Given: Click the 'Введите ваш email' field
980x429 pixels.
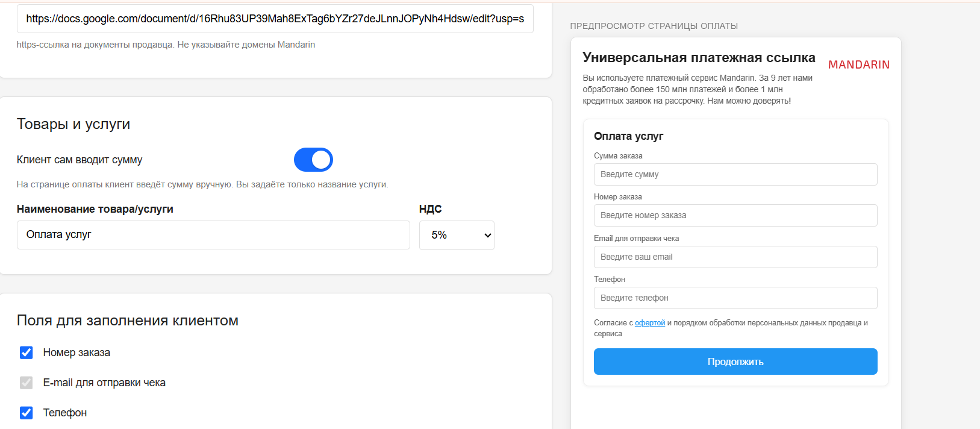Looking at the screenshot, I should (x=735, y=257).
